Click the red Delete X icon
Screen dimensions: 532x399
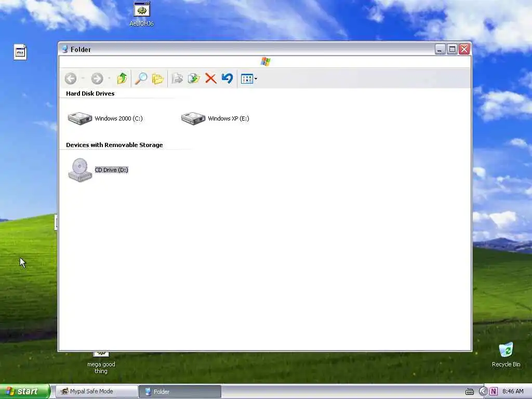tap(211, 79)
